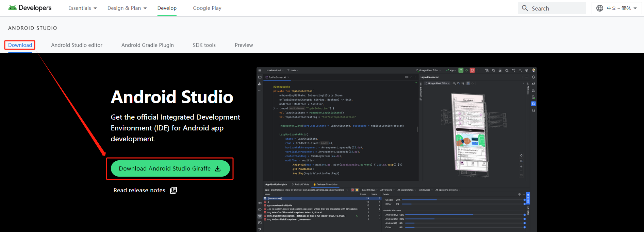Select Firebase Crashlytics tab in IDE preview
The width and height of the screenshot is (644, 232).
point(325,184)
